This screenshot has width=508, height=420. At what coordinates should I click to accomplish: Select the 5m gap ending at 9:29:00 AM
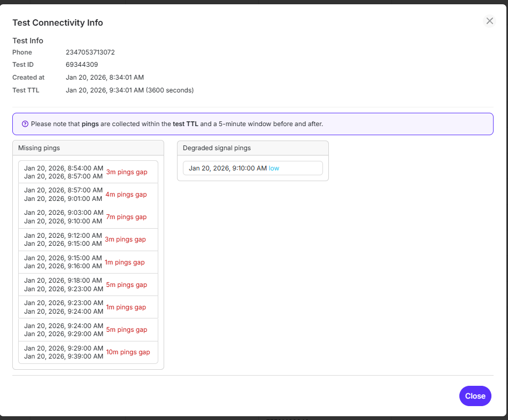tap(88, 329)
